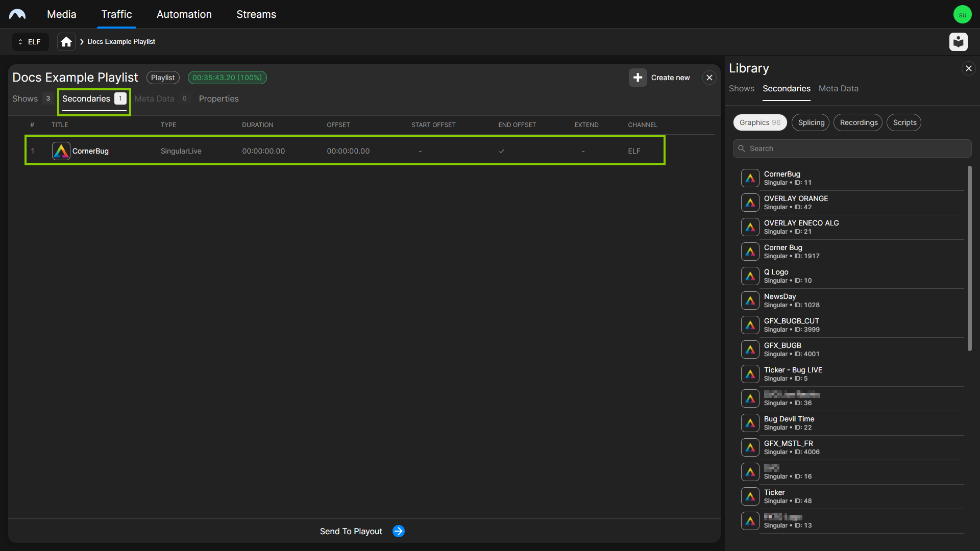Click the Bug Devil Time Singular icon
The image size is (980, 551).
pos(749,422)
